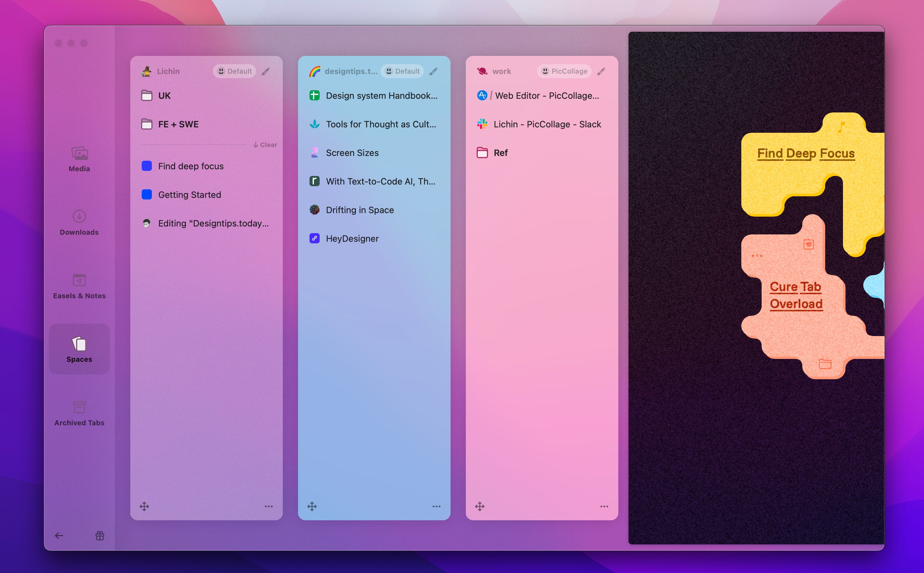Click move handle of designtips space
This screenshot has height=573, width=924.
[312, 506]
